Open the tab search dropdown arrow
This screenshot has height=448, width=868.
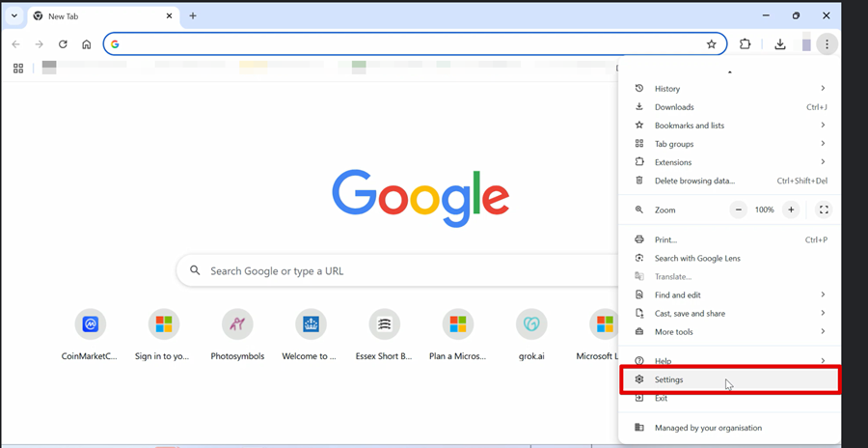click(14, 16)
